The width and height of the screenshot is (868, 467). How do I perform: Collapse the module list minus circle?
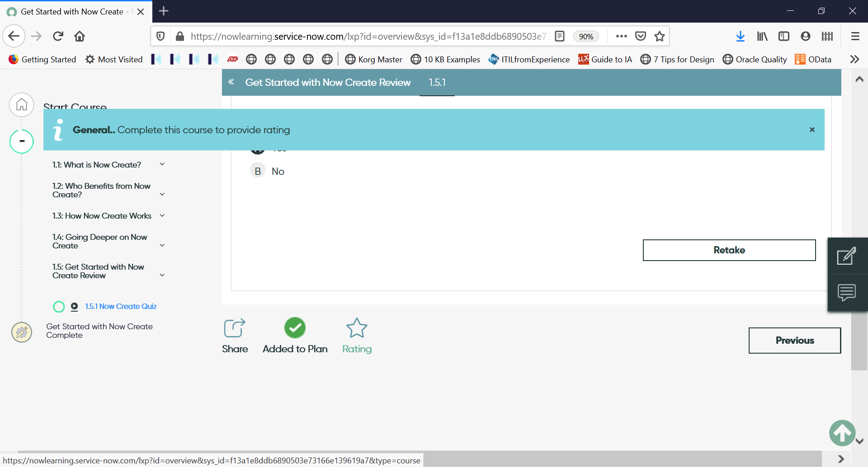click(22, 141)
